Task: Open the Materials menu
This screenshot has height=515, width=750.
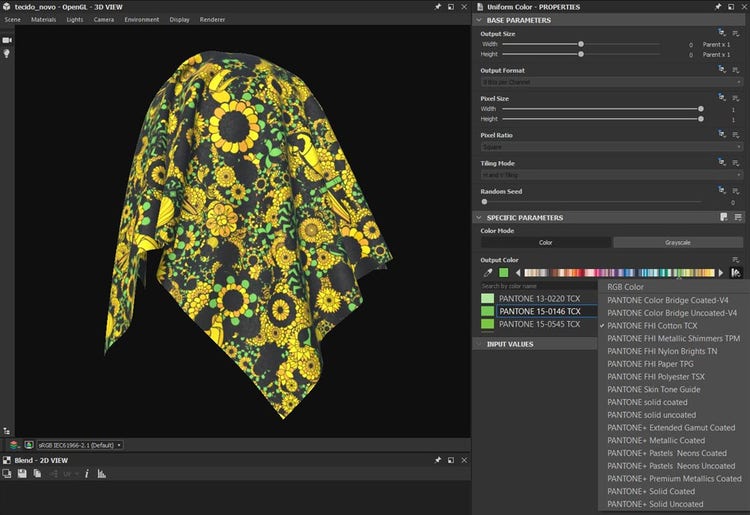Action: 43,19
